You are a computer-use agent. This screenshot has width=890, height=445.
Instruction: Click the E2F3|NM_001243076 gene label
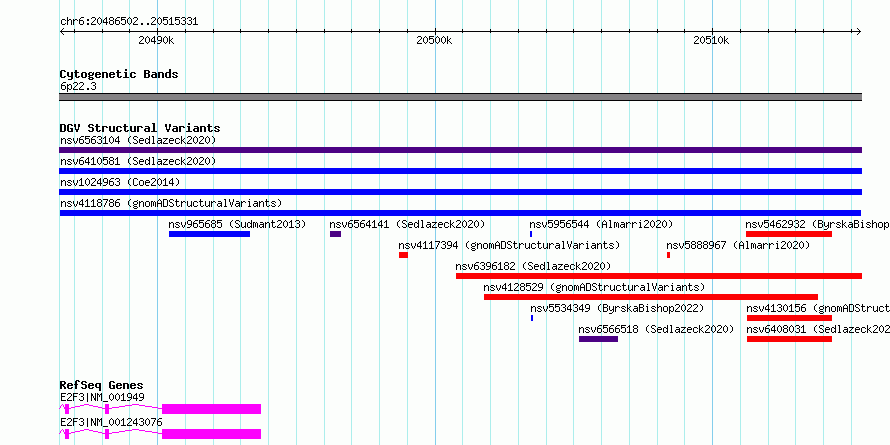111,422
